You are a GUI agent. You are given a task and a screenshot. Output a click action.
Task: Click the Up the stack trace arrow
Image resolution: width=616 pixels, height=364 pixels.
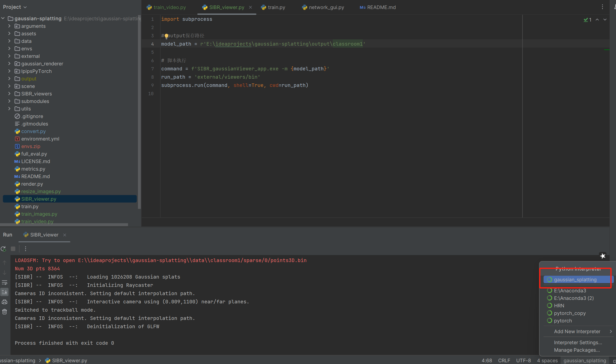click(5, 263)
